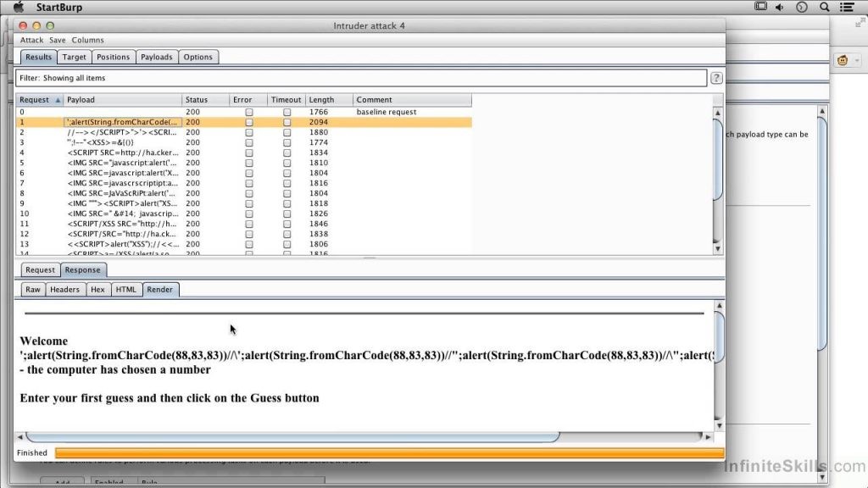Select request 4 SCRIPT SRC payload row
The image size is (868, 488).
click(243, 152)
